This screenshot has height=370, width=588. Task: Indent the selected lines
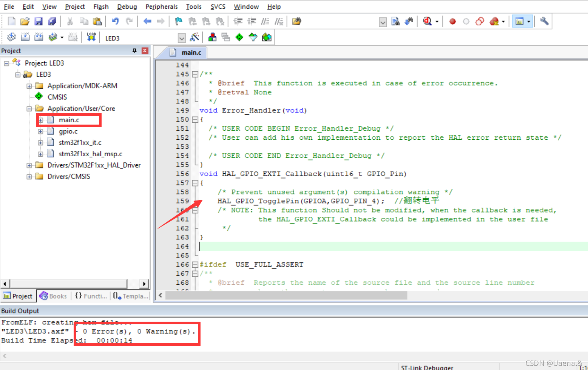(238, 22)
